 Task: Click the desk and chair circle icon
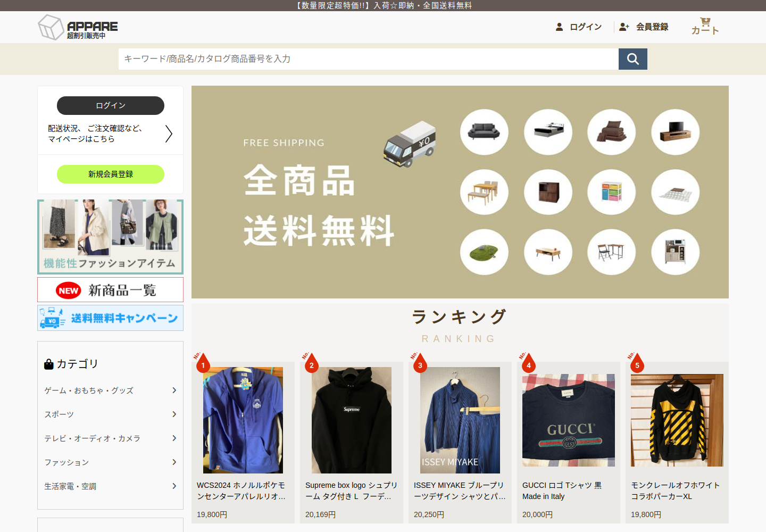[612, 252]
